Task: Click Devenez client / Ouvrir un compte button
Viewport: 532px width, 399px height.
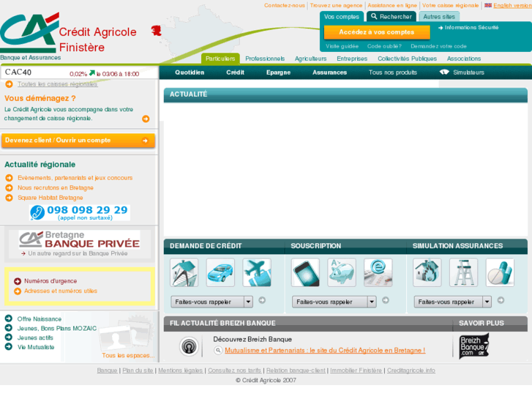Action: click(78, 141)
